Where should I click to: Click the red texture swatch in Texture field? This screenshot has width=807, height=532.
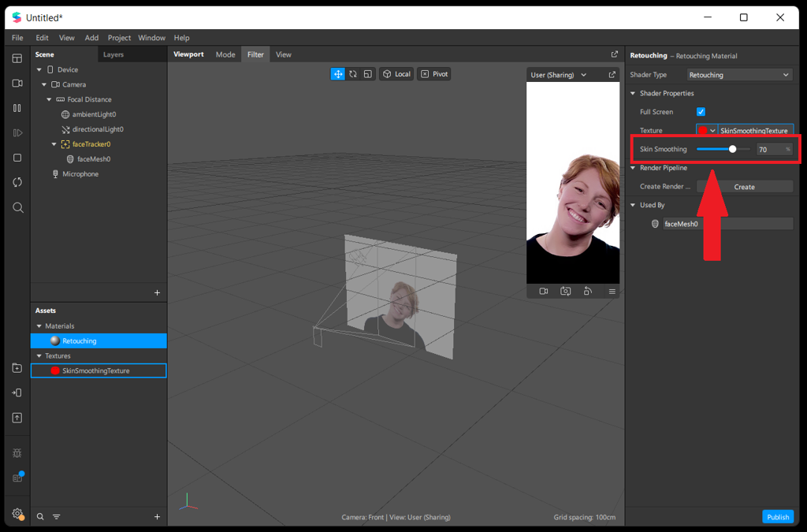point(702,131)
